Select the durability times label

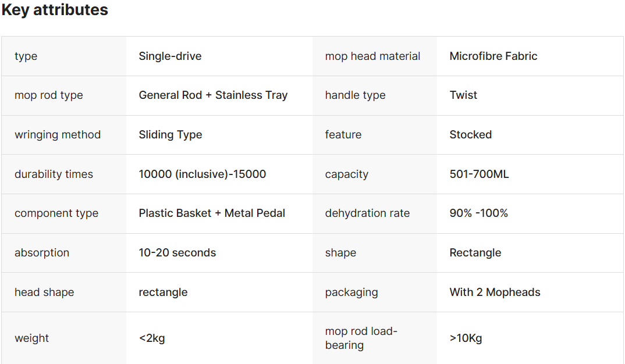[x=54, y=174]
